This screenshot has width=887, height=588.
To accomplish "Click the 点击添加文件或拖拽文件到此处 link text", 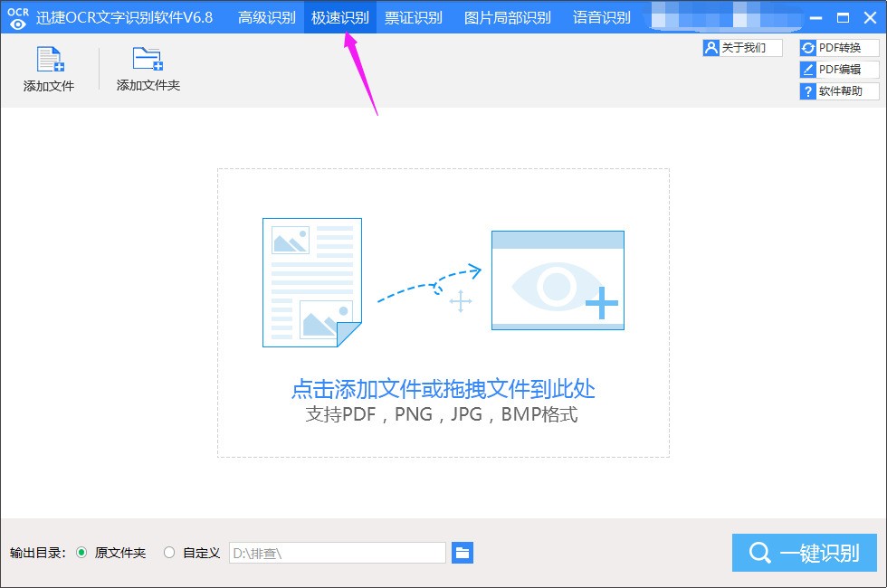I will tap(443, 389).
